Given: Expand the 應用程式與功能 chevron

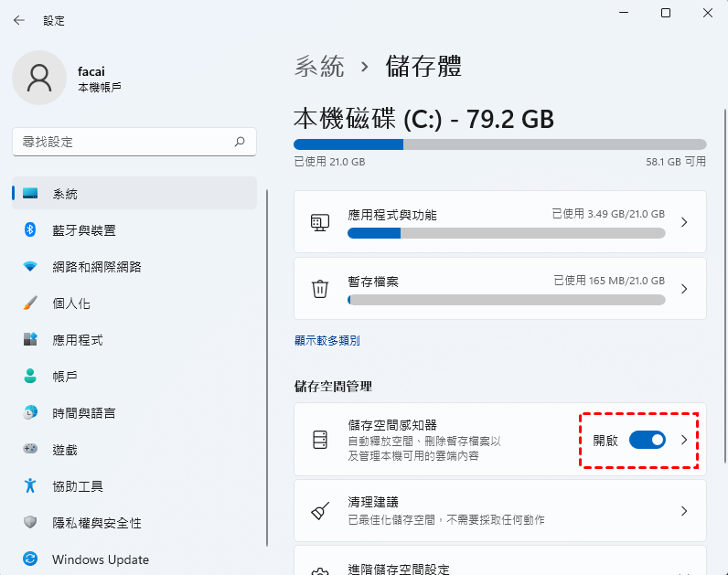Looking at the screenshot, I should tap(684, 222).
